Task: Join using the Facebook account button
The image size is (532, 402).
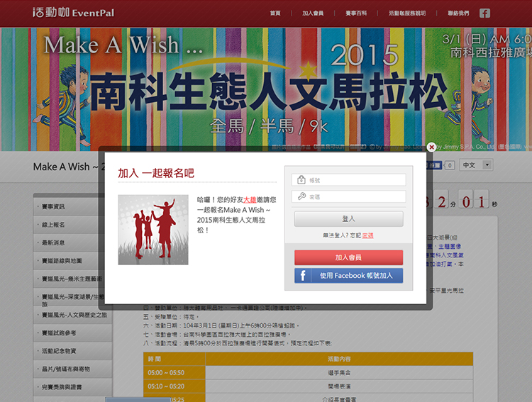Action: (349, 276)
